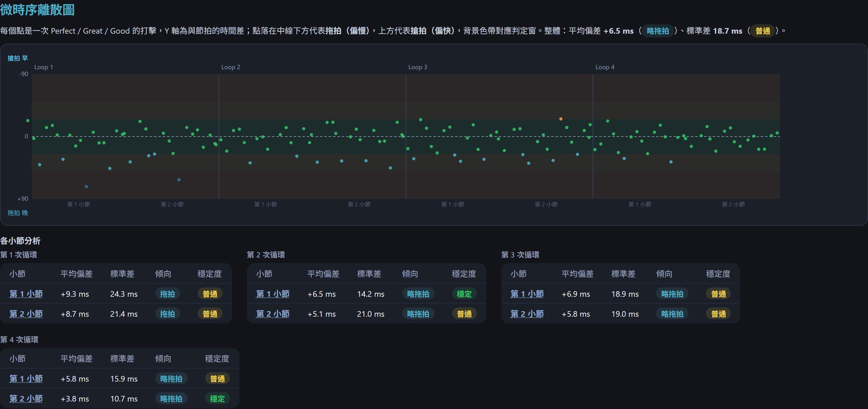
Task: Click the 第 4 次循環 heading
Action: click(x=19, y=339)
